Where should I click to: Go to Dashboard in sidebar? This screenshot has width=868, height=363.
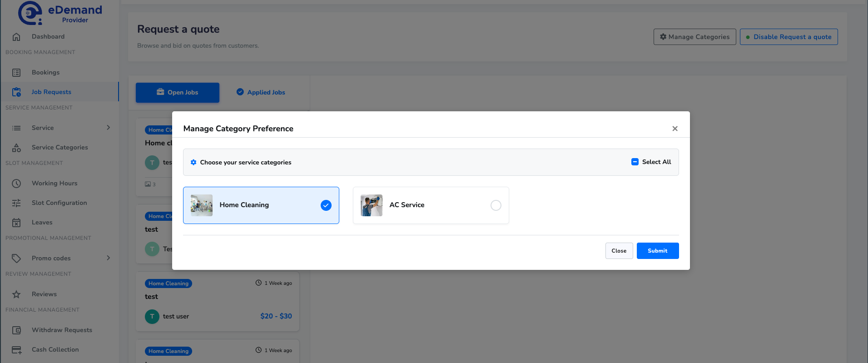tap(48, 37)
